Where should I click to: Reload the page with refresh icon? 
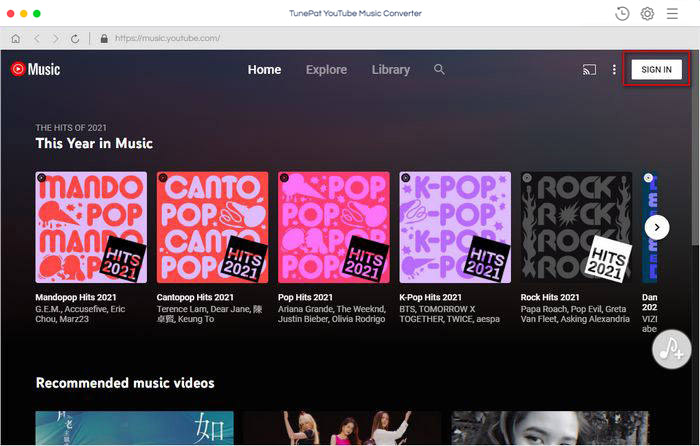(x=75, y=38)
